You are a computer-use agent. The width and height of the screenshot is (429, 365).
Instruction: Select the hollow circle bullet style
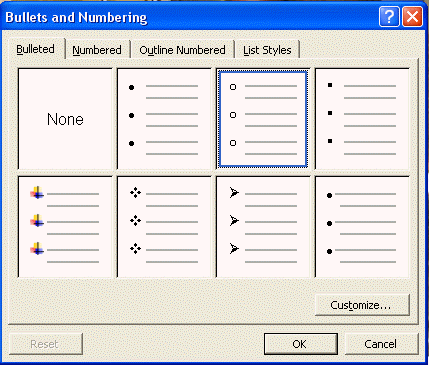click(x=263, y=119)
